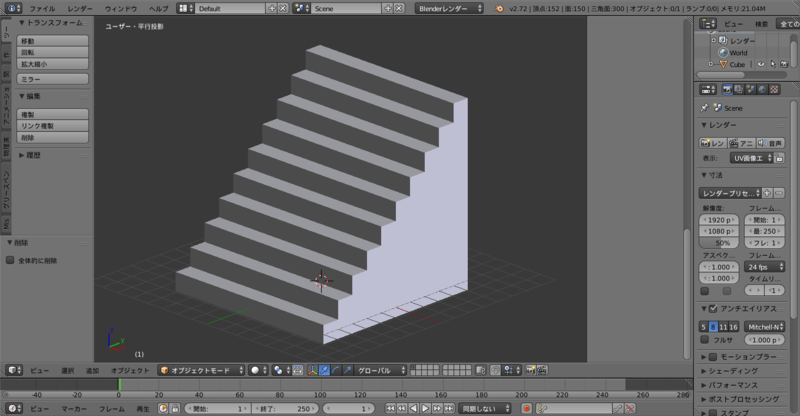Open マーカー menu in timeline
This screenshot has width=800, height=416.
74,409
